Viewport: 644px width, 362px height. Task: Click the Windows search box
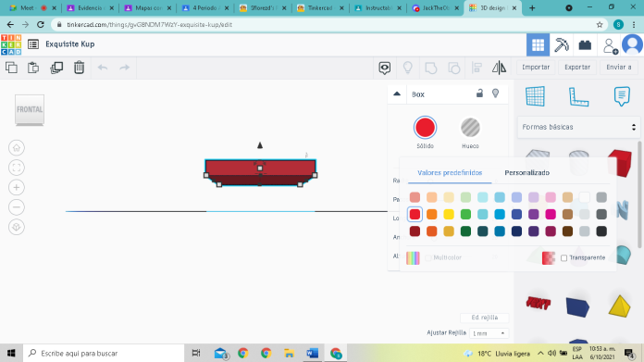(104, 353)
